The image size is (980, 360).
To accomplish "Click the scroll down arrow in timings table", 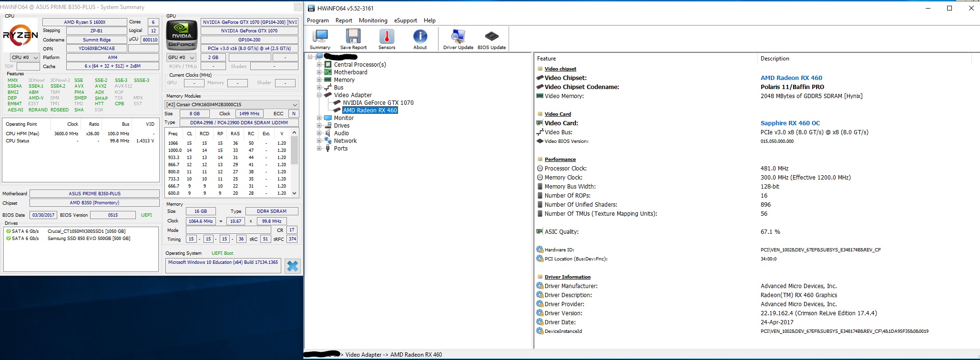I will point(295,193).
